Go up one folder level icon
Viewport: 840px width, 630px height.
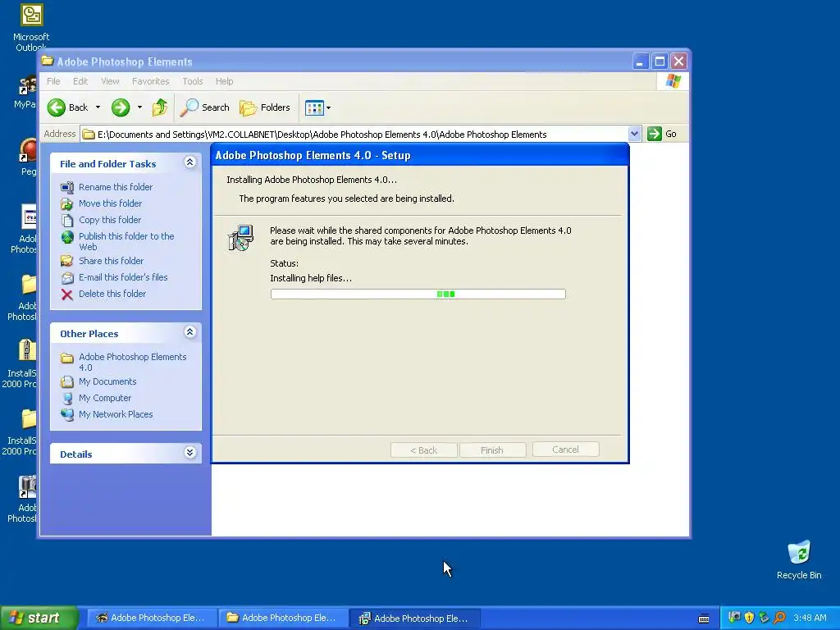160,107
